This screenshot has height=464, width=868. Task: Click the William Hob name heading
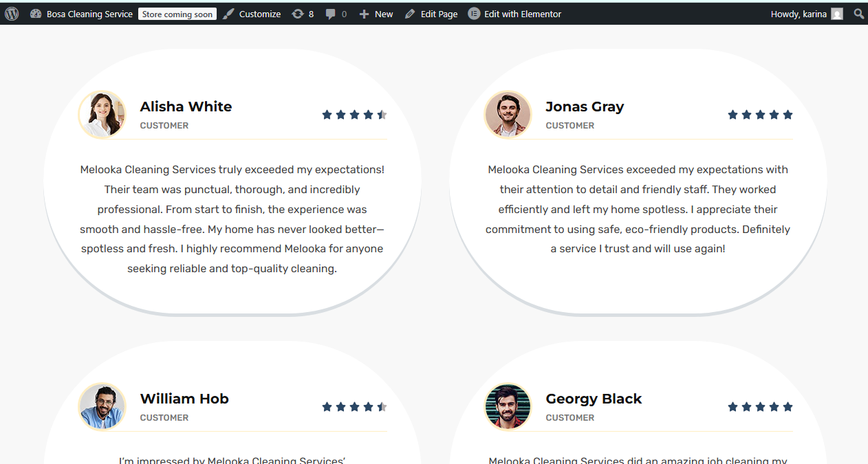point(184,399)
